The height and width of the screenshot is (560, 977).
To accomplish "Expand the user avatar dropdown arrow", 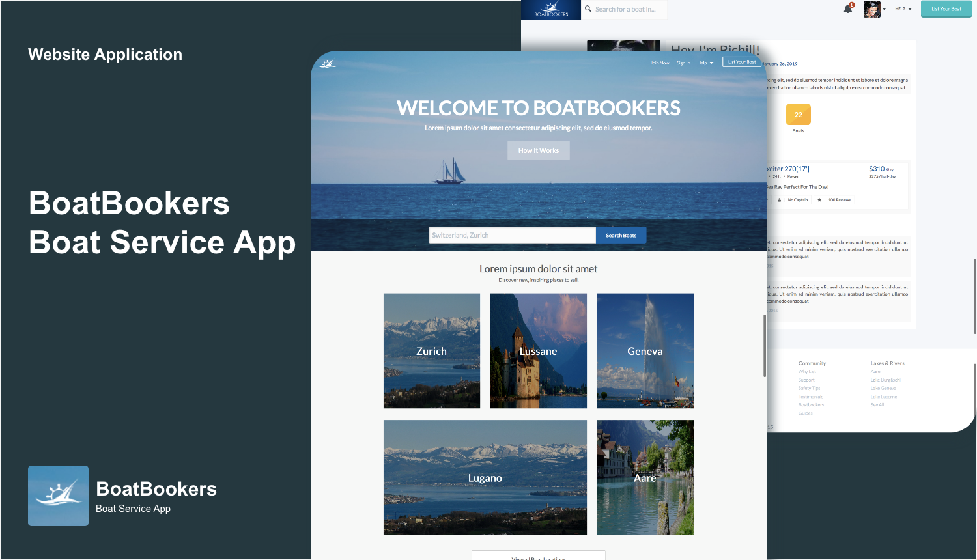I will 885,9.
